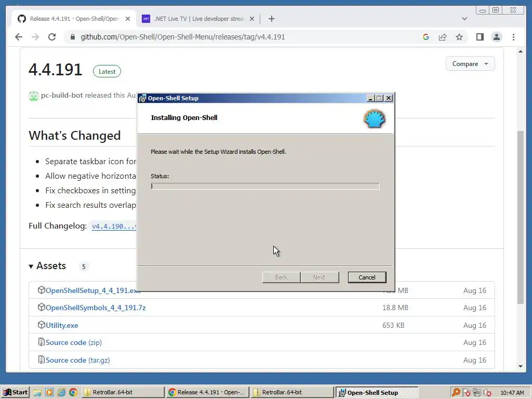Click the installation progress bar

tap(265, 186)
